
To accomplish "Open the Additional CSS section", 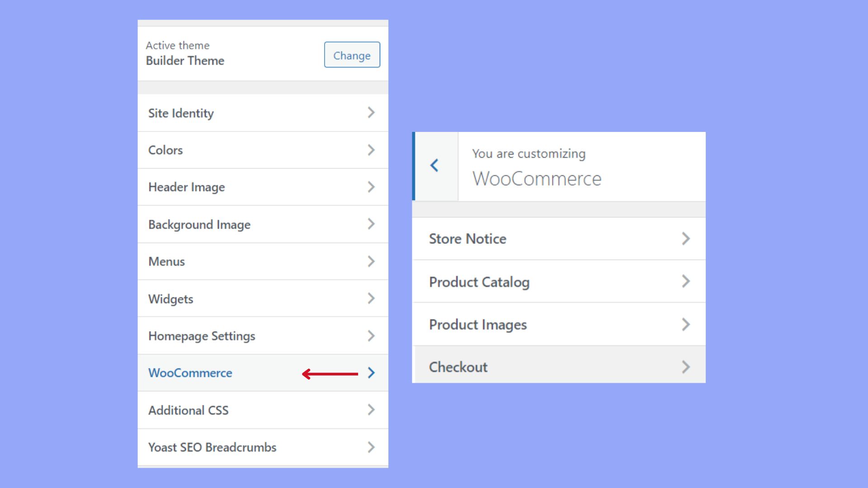I will pyautogui.click(x=189, y=410).
